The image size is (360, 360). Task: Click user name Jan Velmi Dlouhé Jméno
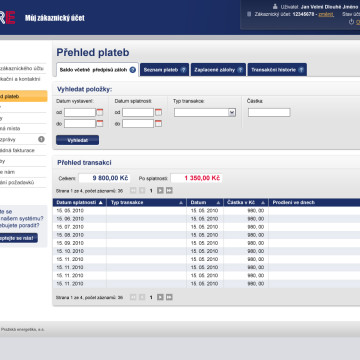[329, 7]
